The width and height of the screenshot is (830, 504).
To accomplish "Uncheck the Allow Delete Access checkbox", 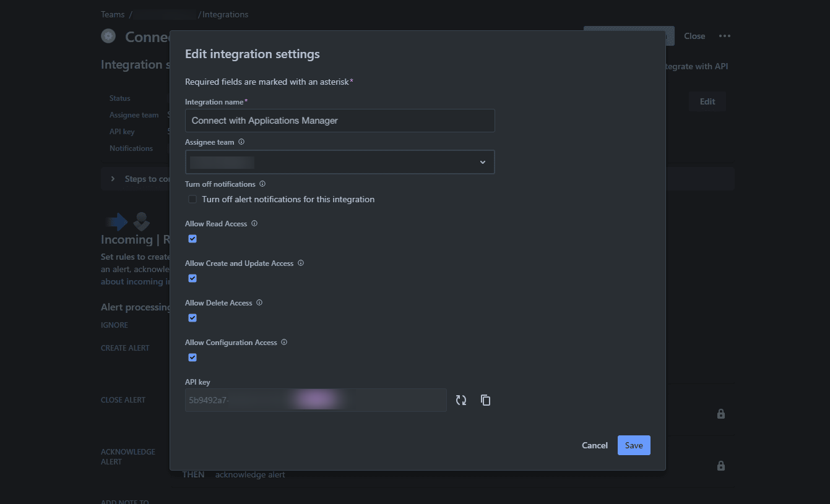I will [192, 318].
